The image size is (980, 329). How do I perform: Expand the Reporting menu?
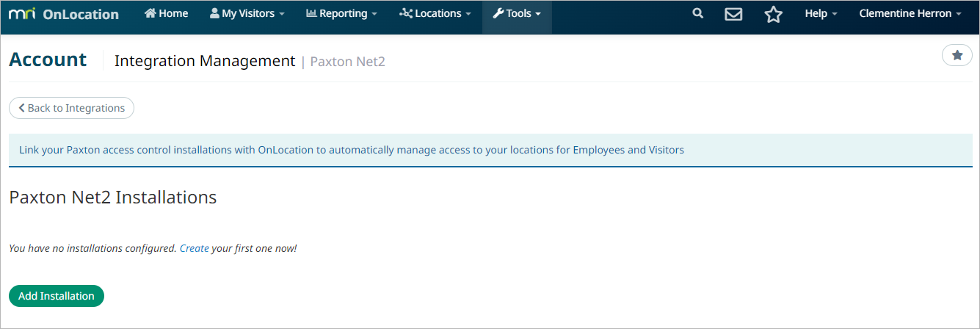pos(342,13)
